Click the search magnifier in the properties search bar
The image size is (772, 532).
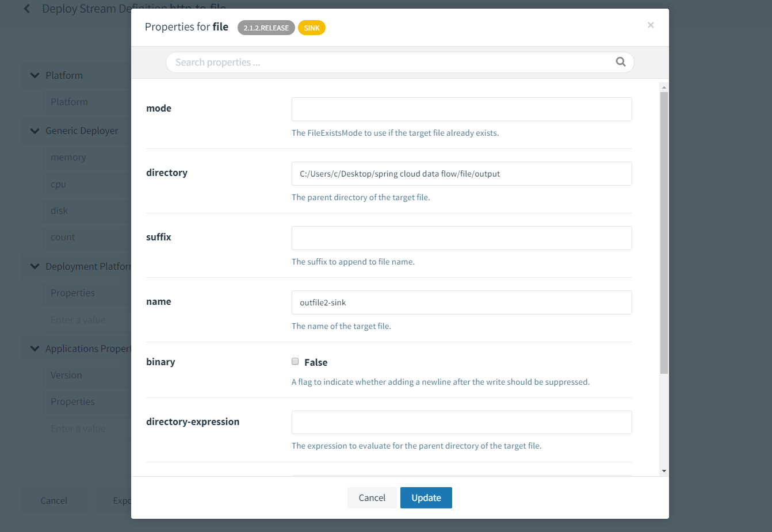pos(620,62)
